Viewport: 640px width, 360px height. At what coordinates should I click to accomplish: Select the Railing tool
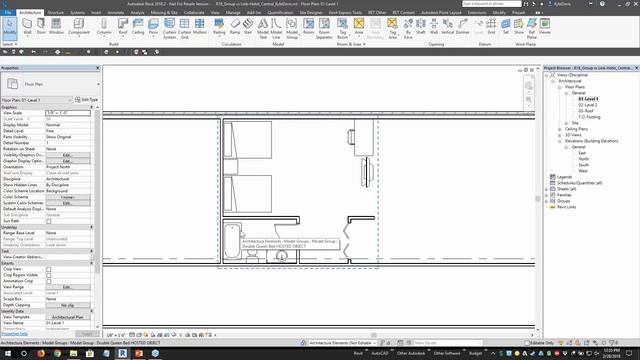coord(219,27)
